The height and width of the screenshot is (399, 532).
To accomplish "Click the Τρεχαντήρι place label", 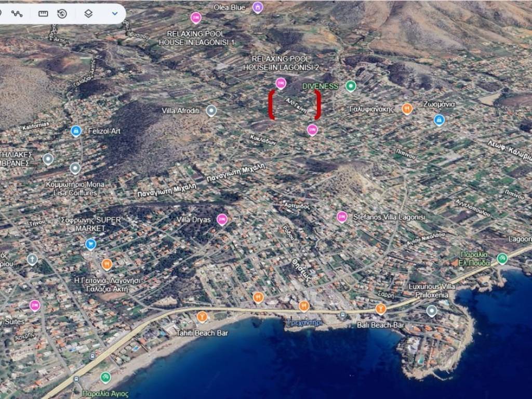I will point(304,323).
